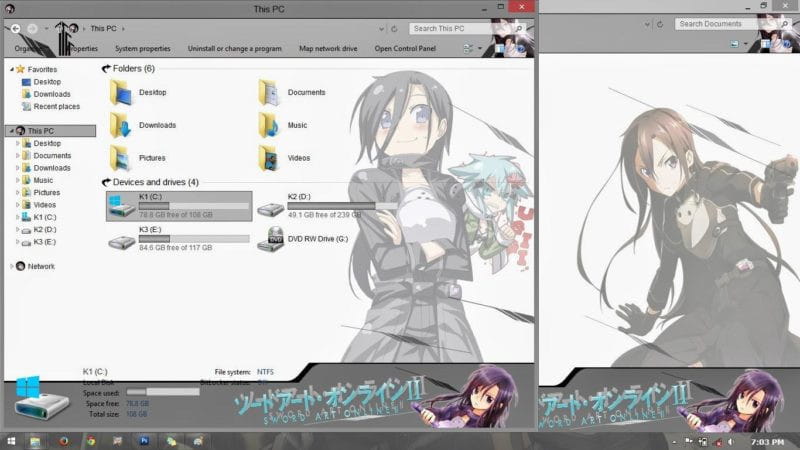This screenshot has width=800, height=450.
Task: Expand the Music tree node arrow
Action: tap(17, 181)
